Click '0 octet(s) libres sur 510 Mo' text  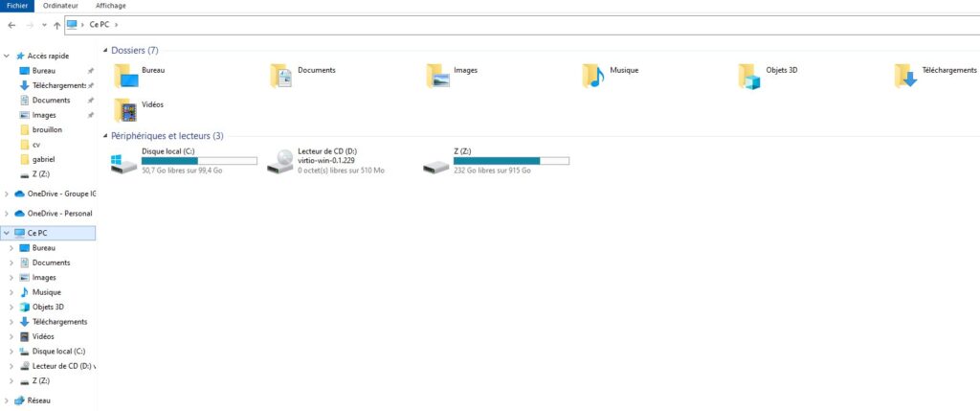pos(342,171)
